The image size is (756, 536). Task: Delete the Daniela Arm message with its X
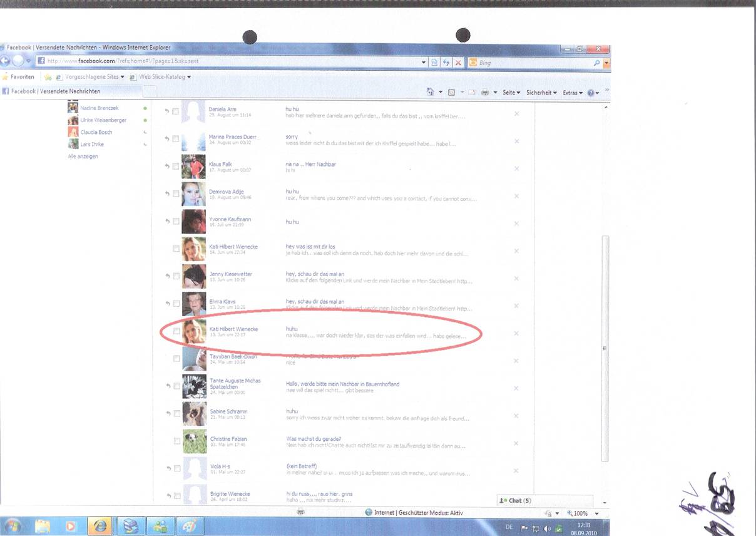pos(516,113)
